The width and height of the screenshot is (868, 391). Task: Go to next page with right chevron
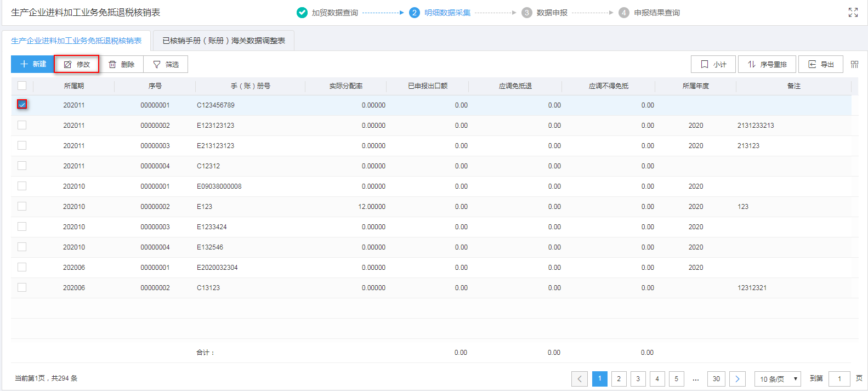(x=737, y=379)
